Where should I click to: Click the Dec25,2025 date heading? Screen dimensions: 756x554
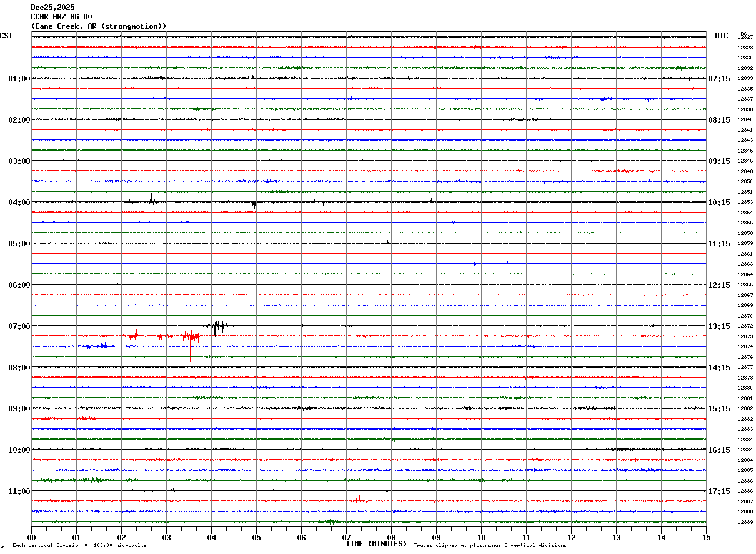pos(52,8)
